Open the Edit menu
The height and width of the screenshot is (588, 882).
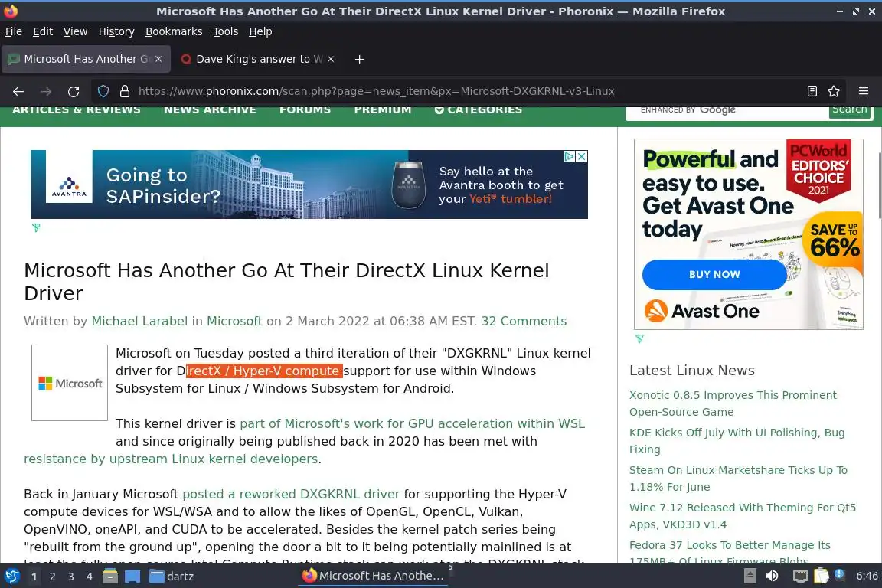click(43, 31)
